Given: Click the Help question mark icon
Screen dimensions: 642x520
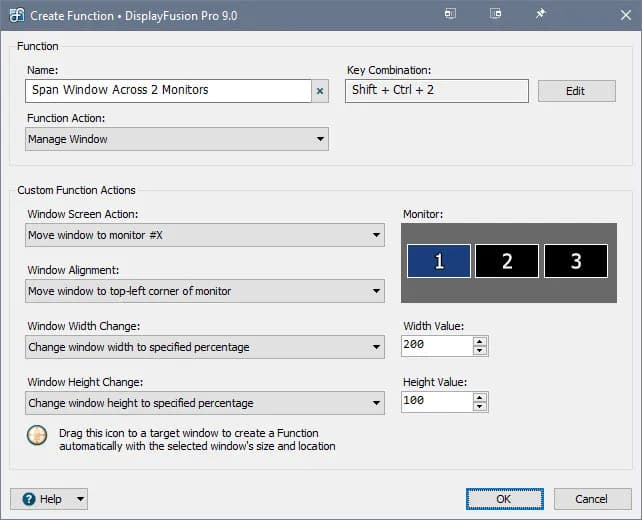Looking at the screenshot, I should click(28, 499).
